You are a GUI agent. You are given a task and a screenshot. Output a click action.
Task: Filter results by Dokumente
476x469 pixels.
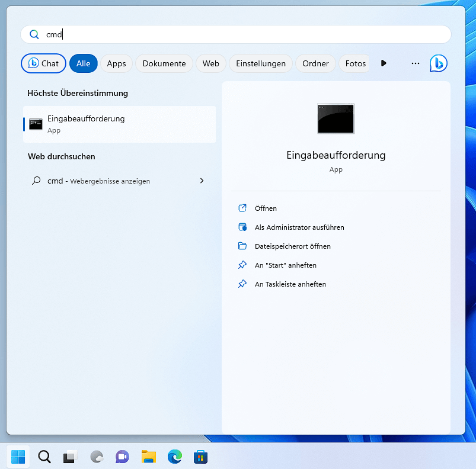point(164,63)
